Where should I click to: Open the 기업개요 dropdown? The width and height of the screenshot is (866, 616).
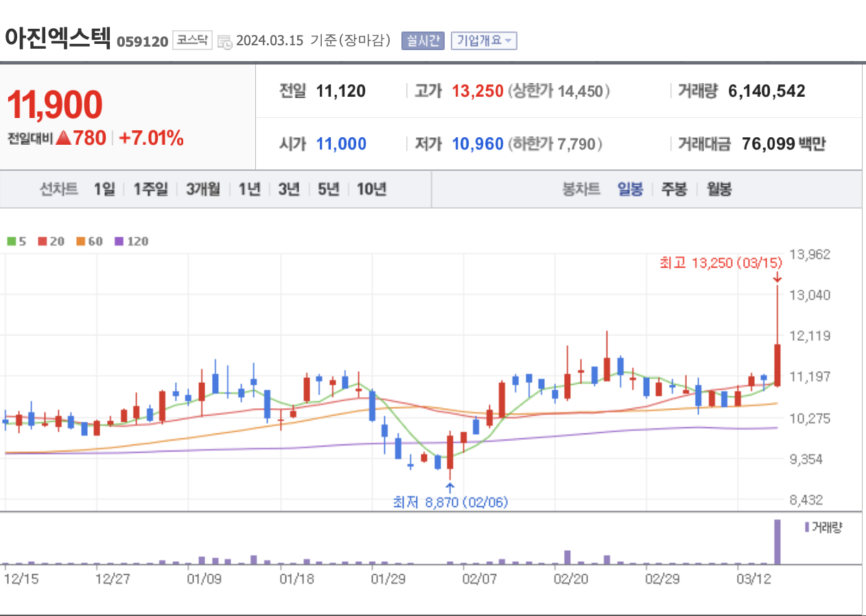point(484,40)
